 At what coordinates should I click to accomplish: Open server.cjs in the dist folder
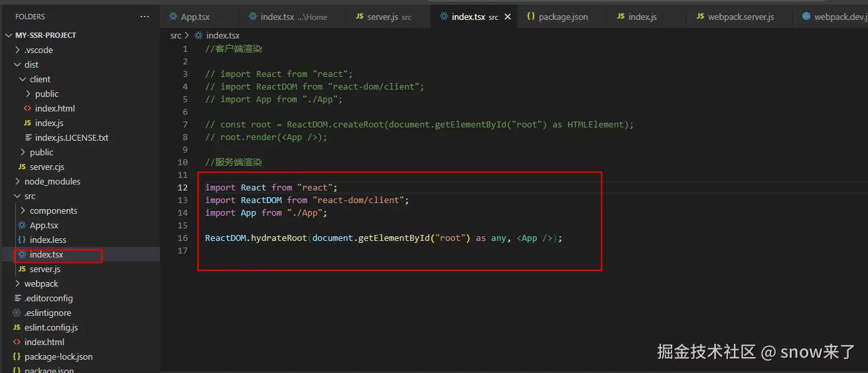point(47,167)
